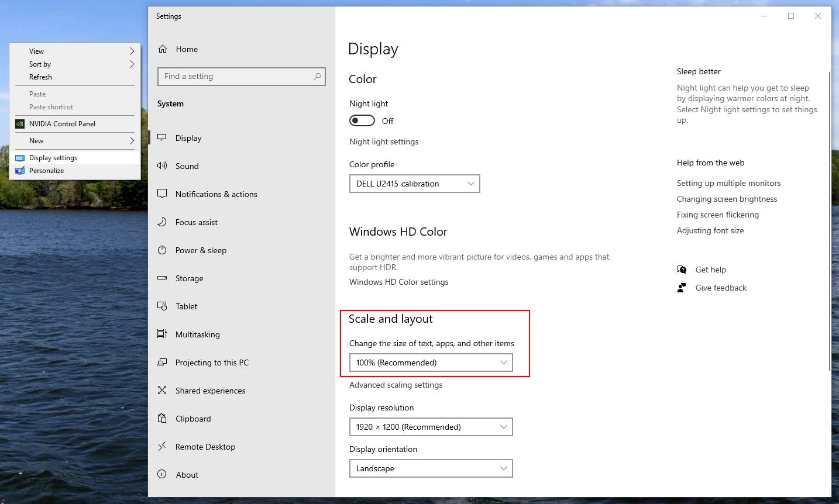Click the Tablet icon in sidebar
Viewport: 839px width, 504px height.
pyautogui.click(x=162, y=306)
